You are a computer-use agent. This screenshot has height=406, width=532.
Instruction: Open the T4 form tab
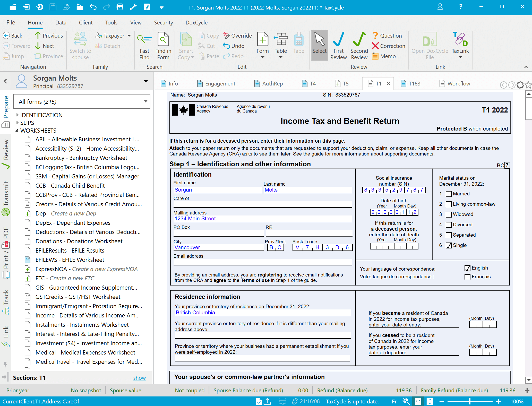point(309,83)
